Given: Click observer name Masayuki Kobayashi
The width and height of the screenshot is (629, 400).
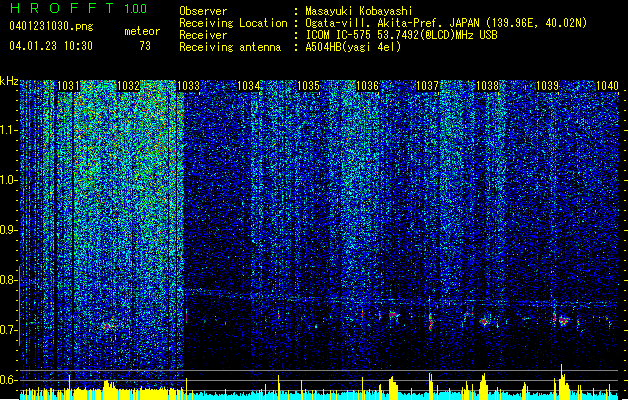Looking at the screenshot, I should (x=359, y=11).
